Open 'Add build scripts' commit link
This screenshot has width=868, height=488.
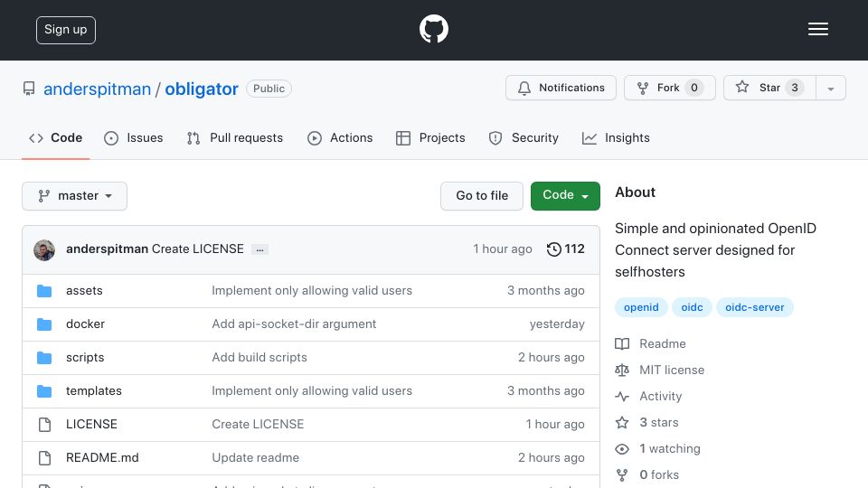point(259,358)
